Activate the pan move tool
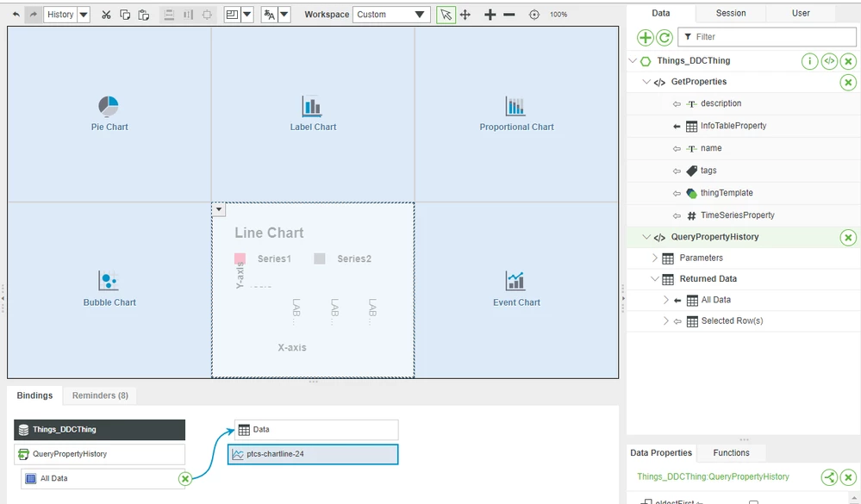The width and height of the screenshot is (861, 504). tap(465, 15)
